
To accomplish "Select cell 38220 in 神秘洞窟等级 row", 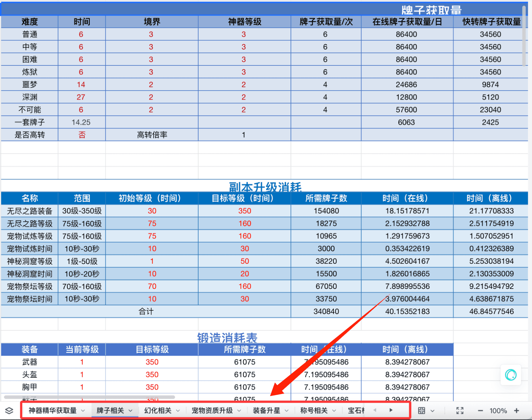I will tap(326, 261).
